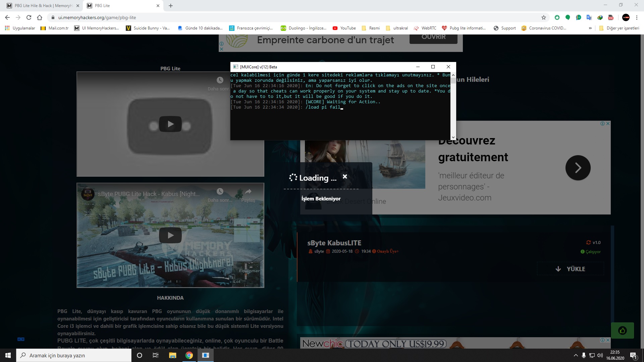Click the address bar URL field
Screen dimensions: 644x362
coord(295,17)
